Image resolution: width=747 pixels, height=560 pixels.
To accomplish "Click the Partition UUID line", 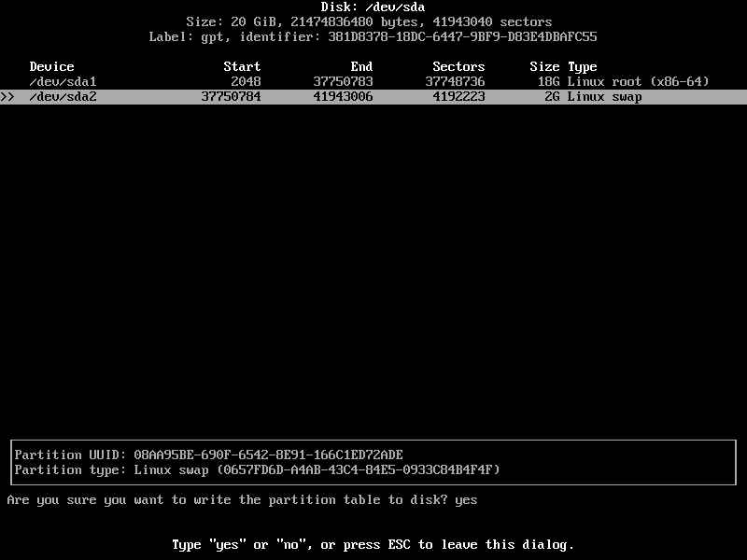I will [208, 455].
